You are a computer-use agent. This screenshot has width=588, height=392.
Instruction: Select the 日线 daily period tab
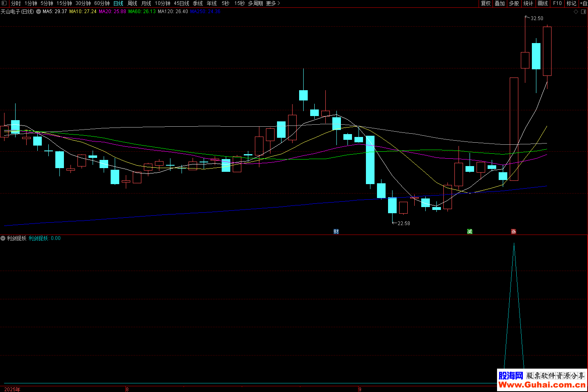(118, 3)
